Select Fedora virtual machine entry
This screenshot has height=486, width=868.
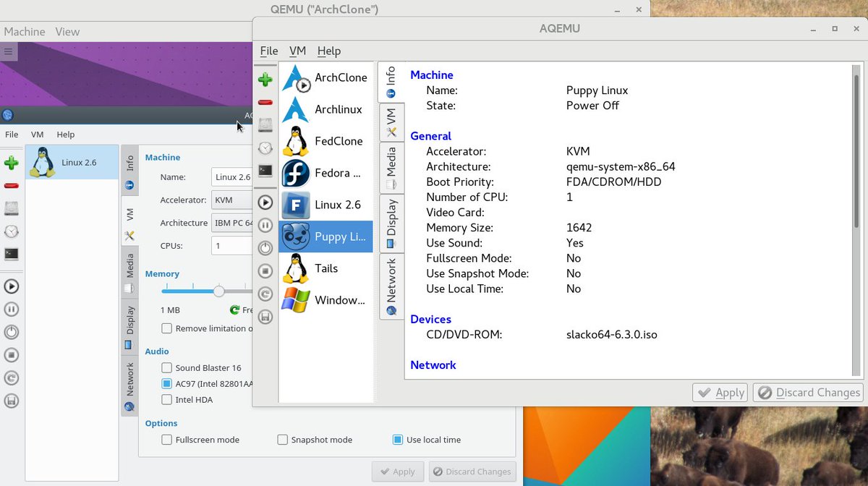coord(325,173)
